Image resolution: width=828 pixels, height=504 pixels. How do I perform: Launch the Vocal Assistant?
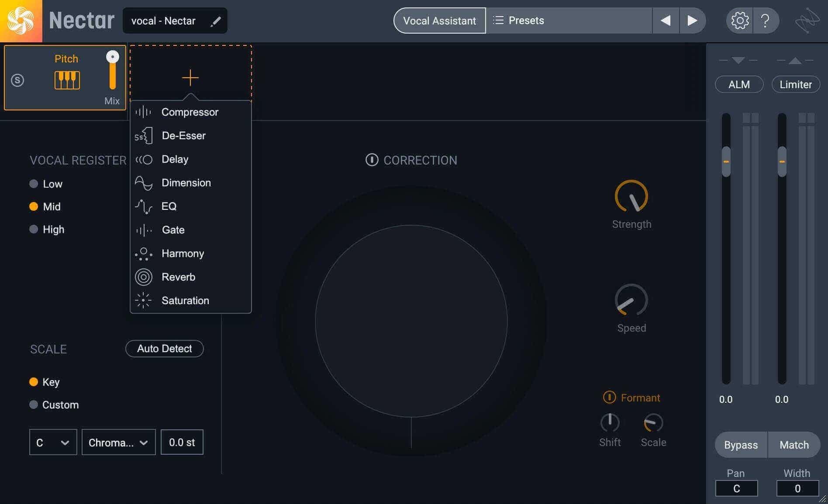439,21
